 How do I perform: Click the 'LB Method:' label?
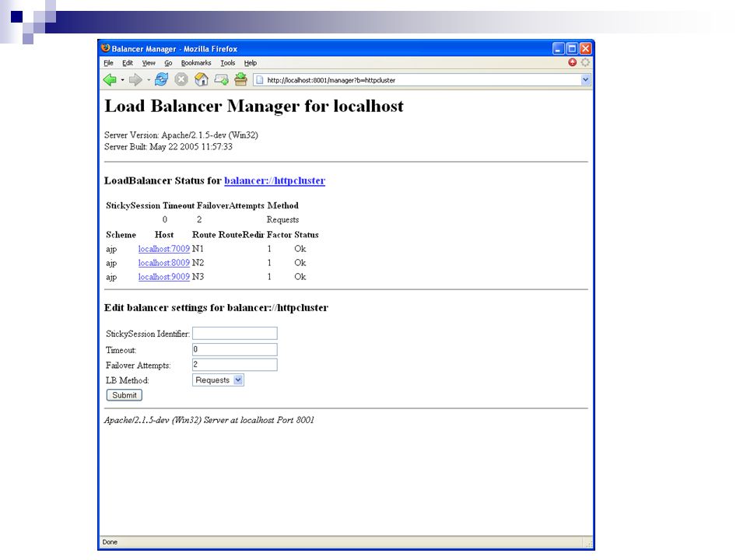pyautogui.click(x=127, y=380)
